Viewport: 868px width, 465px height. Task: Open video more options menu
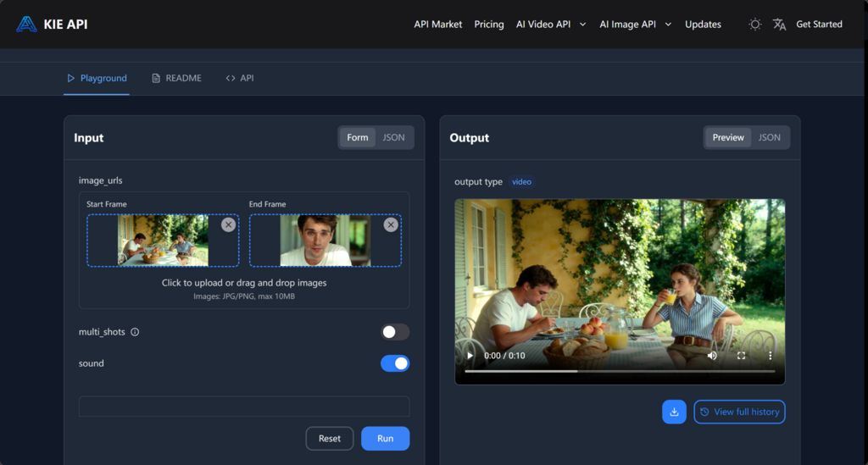coord(770,356)
